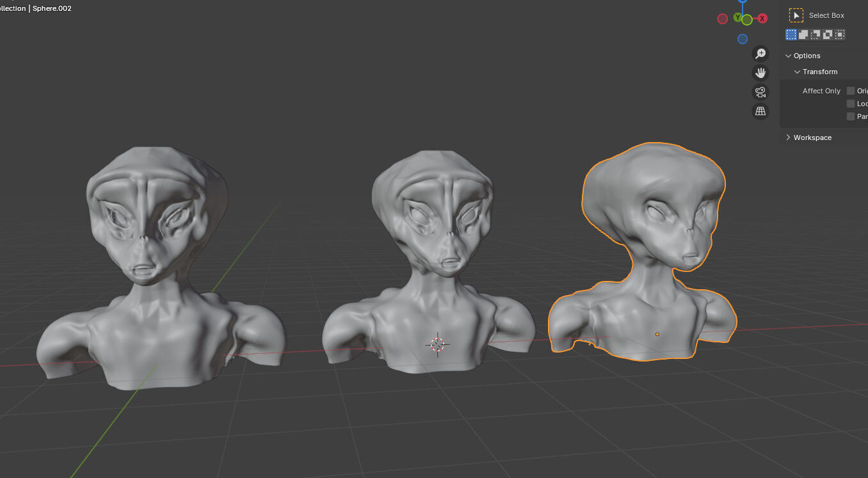Viewport: 868px width, 478px height.
Task: Choose Set a new selection mode icon
Action: click(x=791, y=35)
